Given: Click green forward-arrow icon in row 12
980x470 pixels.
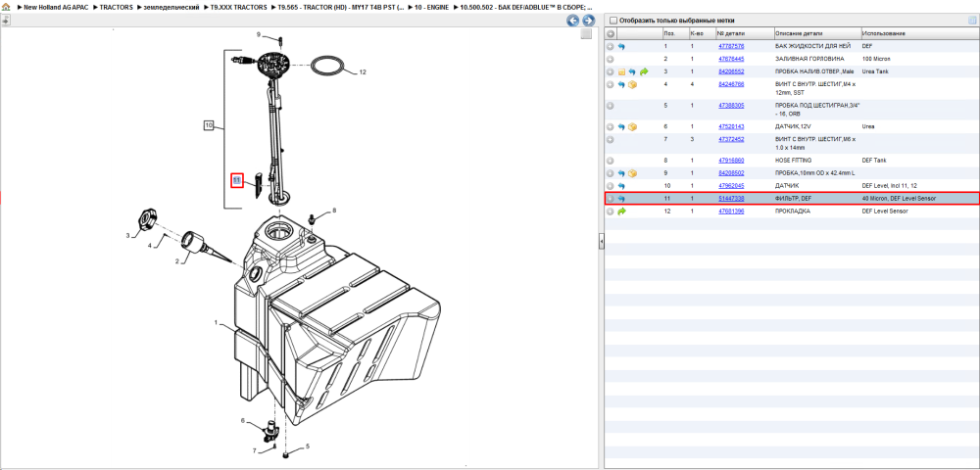Looking at the screenshot, I should [621, 211].
